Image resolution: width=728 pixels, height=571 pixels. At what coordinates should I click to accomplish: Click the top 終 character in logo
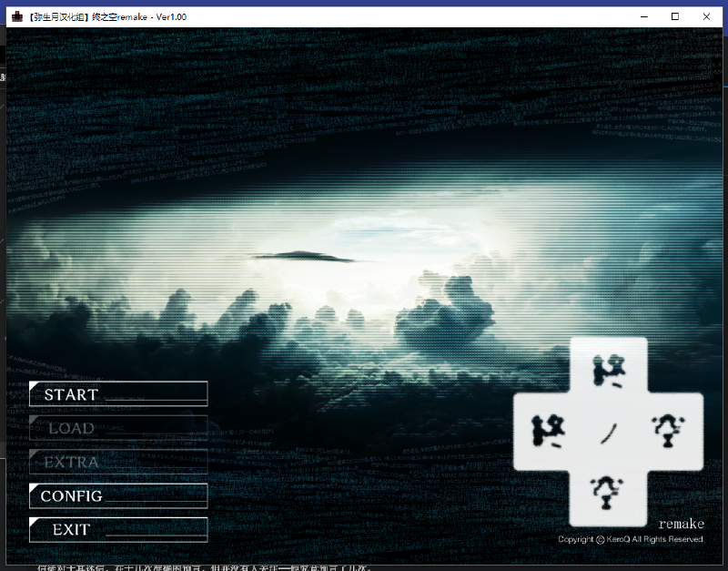(x=608, y=370)
